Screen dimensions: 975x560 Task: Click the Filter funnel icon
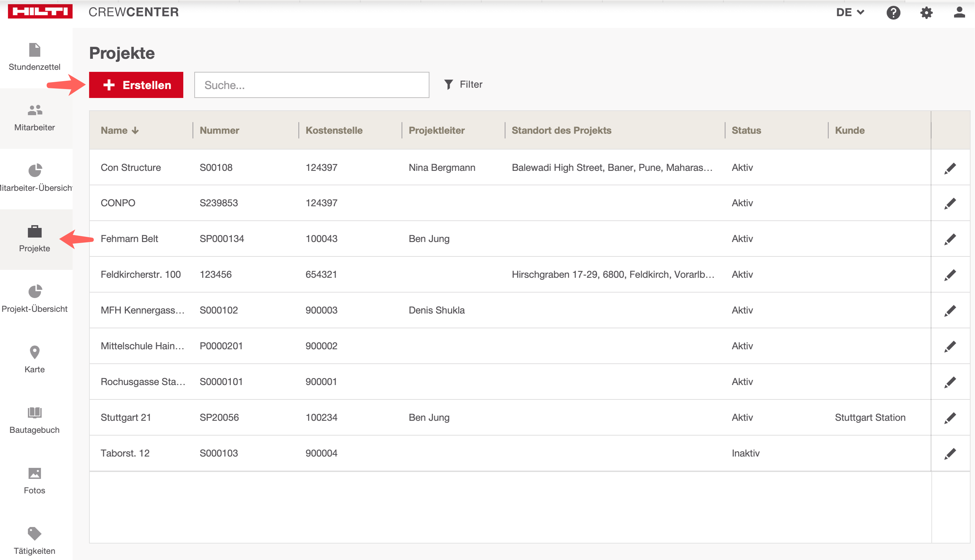(448, 85)
